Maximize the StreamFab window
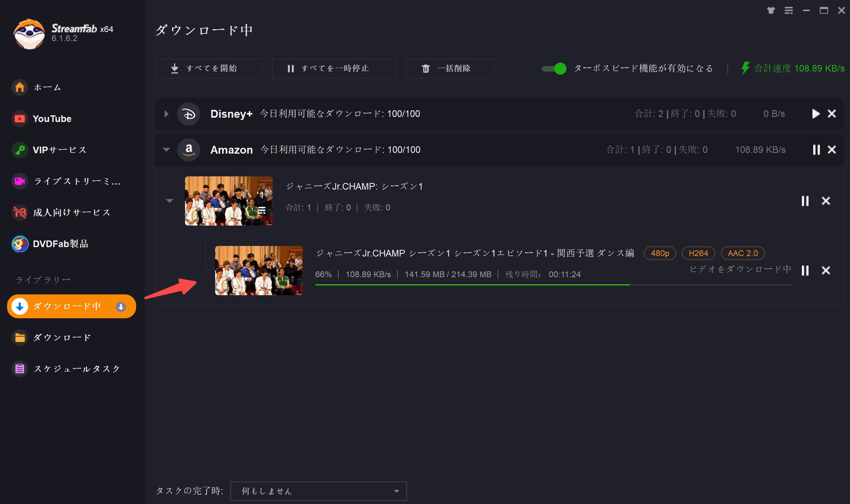The height and width of the screenshot is (504, 850). 824,11
